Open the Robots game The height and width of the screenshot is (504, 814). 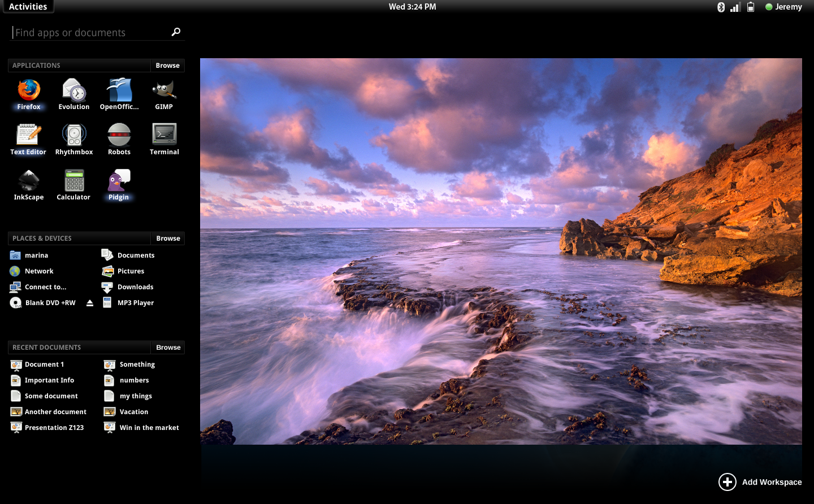(119, 136)
